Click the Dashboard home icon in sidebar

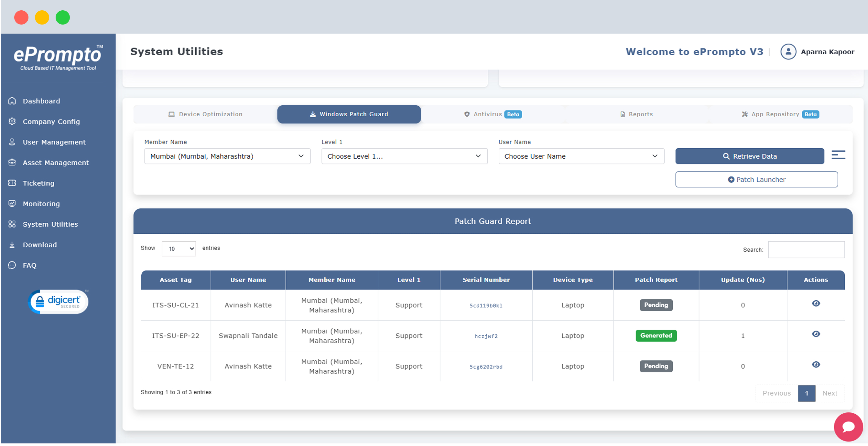coord(12,101)
